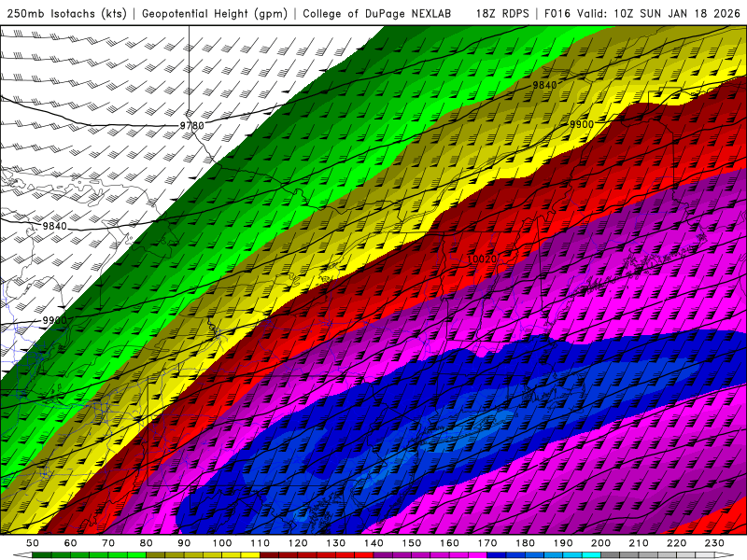Click the '18Z RDPS' model run label
Screen dimensions: 747x560
coord(502,13)
